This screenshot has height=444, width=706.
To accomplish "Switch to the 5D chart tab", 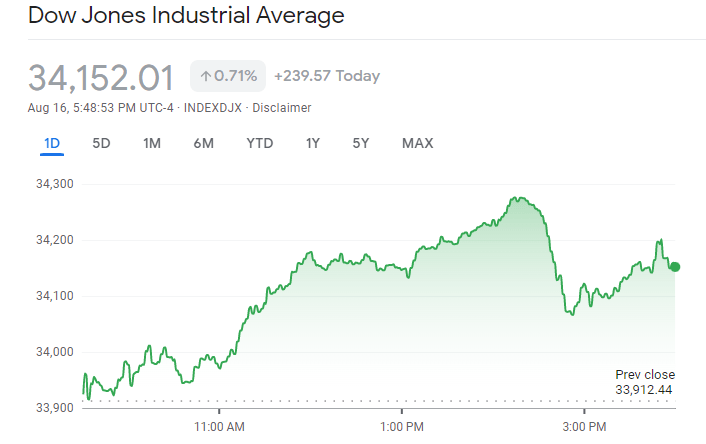I will click(x=101, y=143).
